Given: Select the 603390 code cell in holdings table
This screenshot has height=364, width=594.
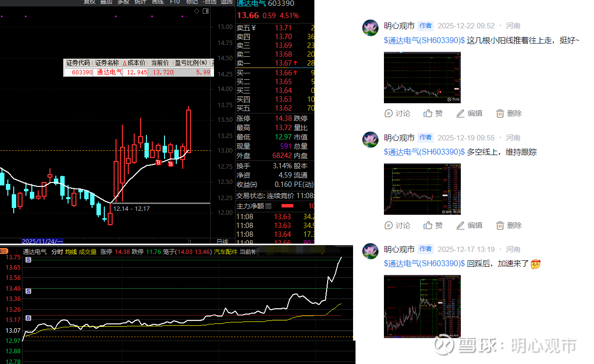Looking at the screenshot, I should click(78, 72).
